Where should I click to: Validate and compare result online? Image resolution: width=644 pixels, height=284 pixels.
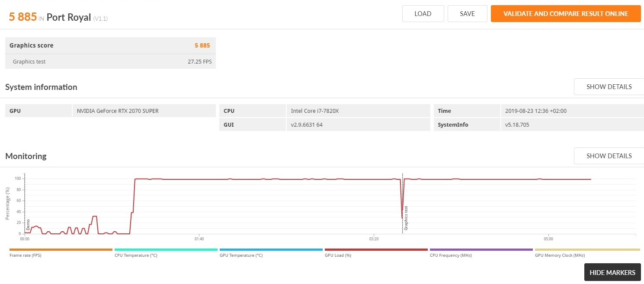point(566,13)
